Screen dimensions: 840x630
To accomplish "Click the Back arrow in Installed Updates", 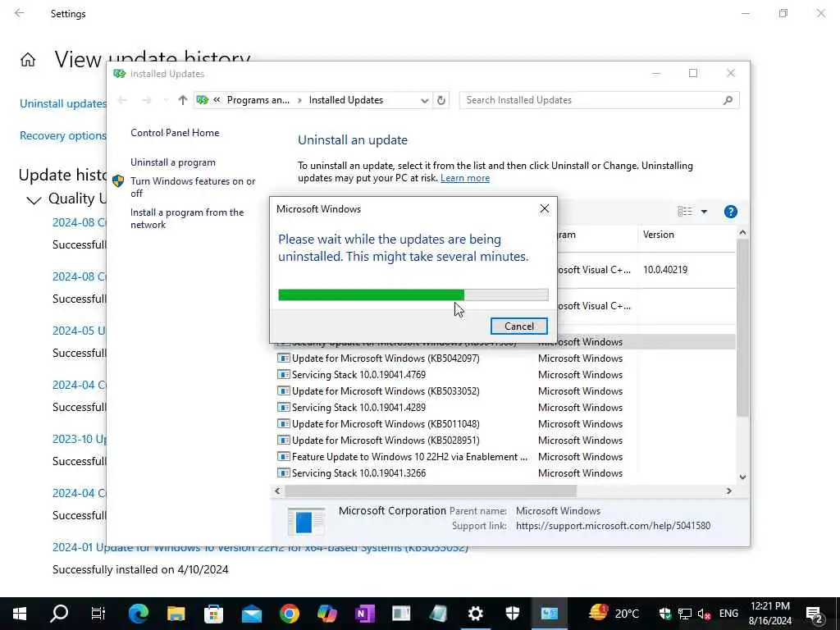I will click(x=123, y=99).
